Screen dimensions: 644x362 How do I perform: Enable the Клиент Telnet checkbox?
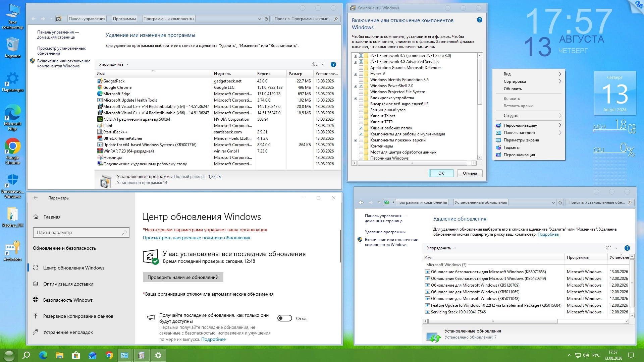pos(361,116)
